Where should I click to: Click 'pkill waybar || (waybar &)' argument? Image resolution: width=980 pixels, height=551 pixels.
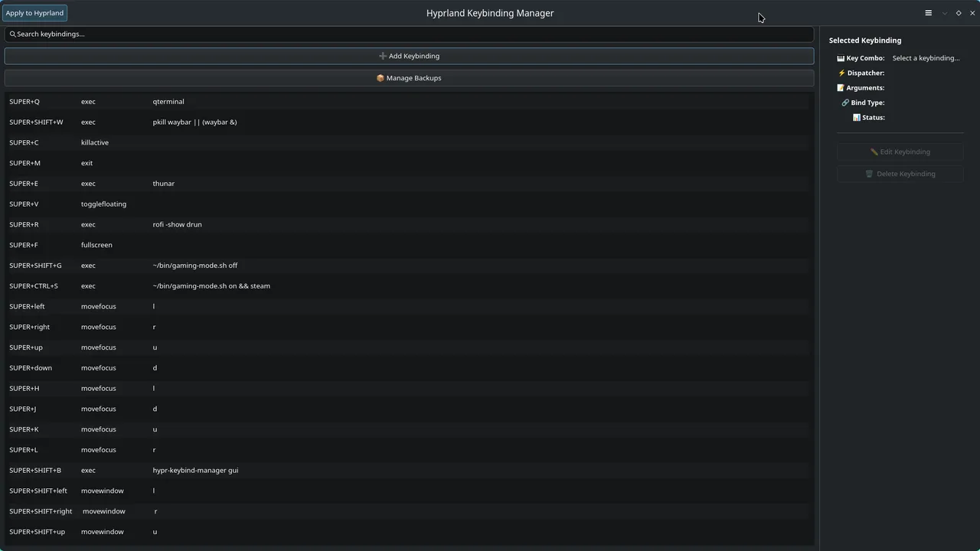[x=194, y=122]
